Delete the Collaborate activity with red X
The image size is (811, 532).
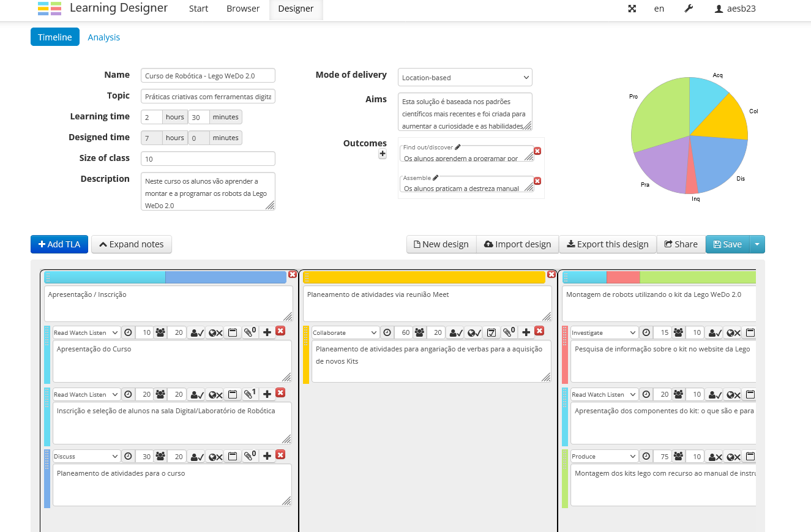click(539, 331)
